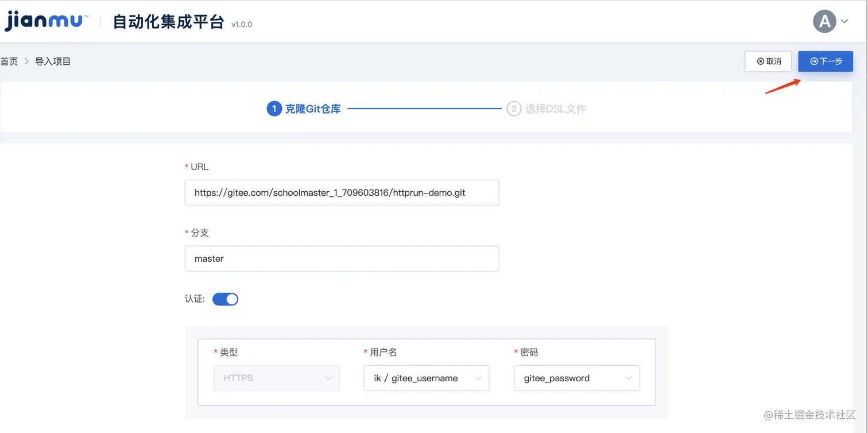The height and width of the screenshot is (433, 868).
Task: Click the step 1 number circle
Action: 274,109
